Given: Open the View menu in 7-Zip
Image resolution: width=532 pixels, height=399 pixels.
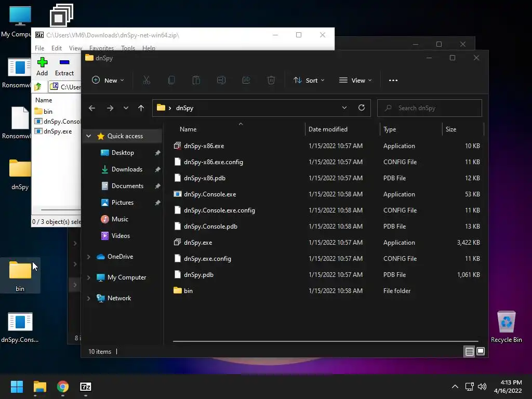Looking at the screenshot, I should tap(75, 48).
